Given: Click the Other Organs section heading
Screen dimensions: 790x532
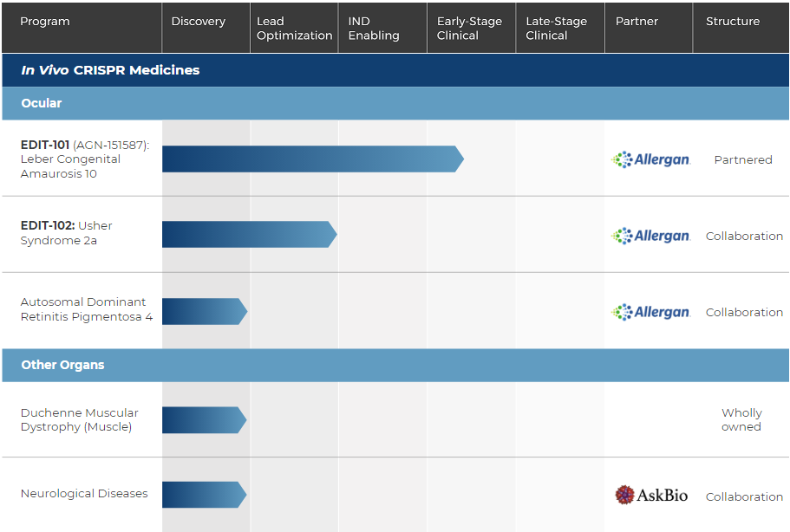Looking at the screenshot, I should (62, 365).
